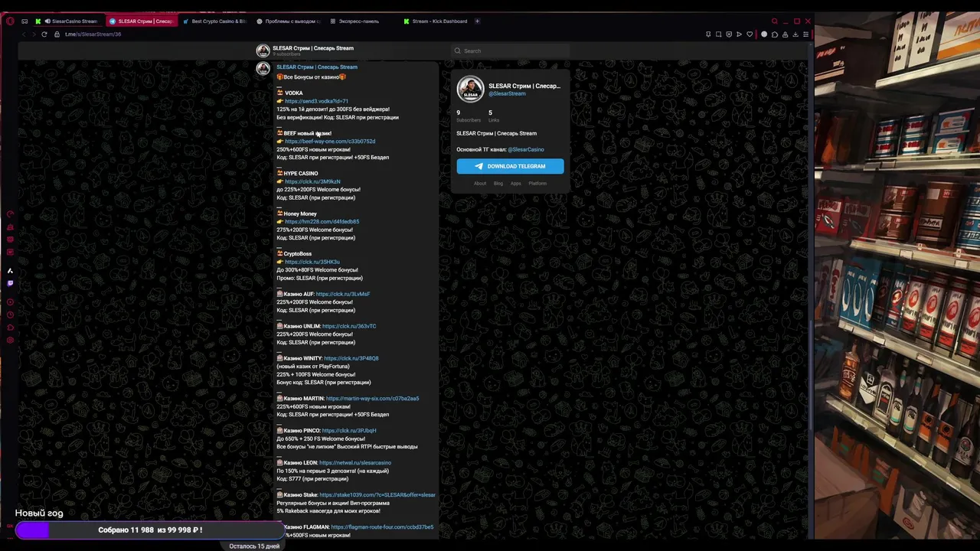
Task: Open the extensions cube icon
Action: pyautogui.click(x=775, y=34)
